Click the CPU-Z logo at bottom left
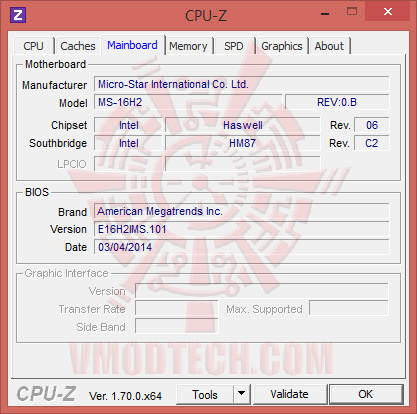 (46, 394)
